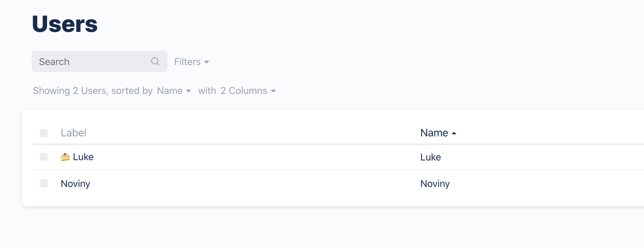Screen dimensions: 644x248
Task: Open the Noviny user from Label column
Action: (x=75, y=184)
